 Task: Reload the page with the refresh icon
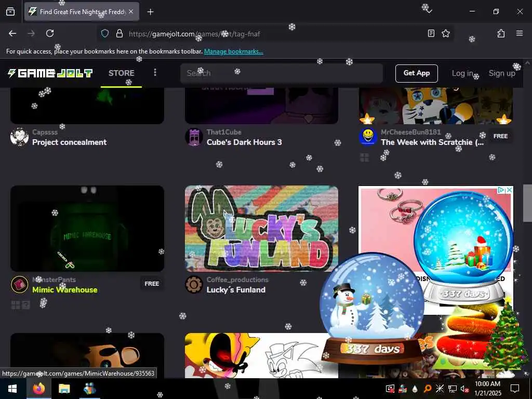(50, 33)
